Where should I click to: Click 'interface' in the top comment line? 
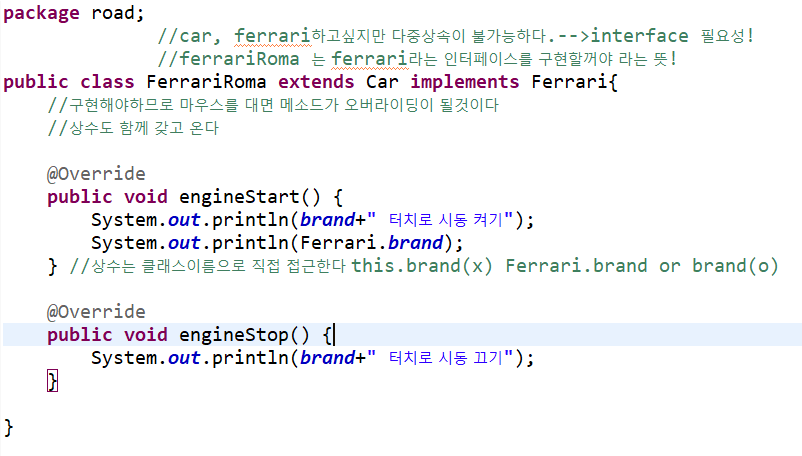(639, 36)
